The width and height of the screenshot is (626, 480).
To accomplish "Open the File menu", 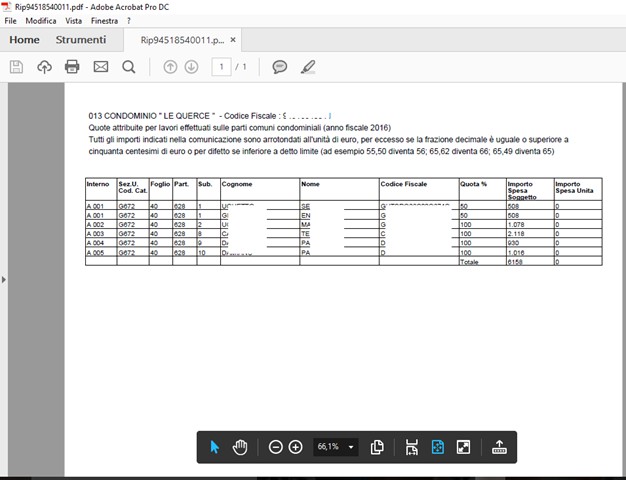I will tap(10, 21).
